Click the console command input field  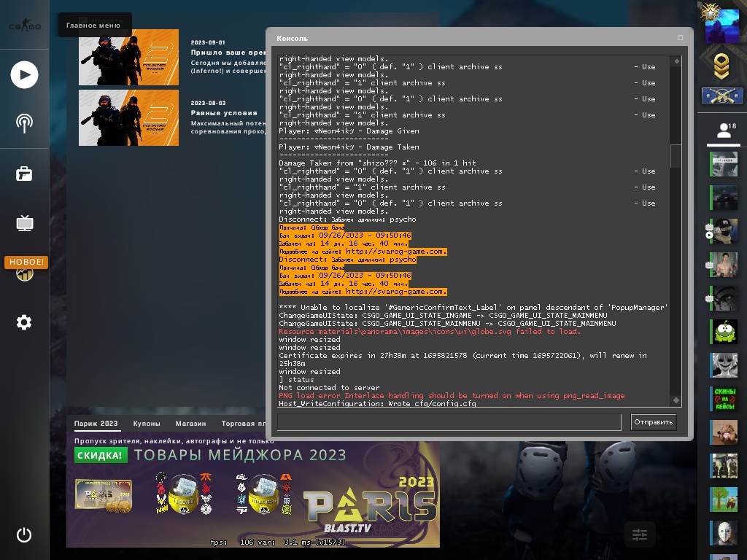449,422
